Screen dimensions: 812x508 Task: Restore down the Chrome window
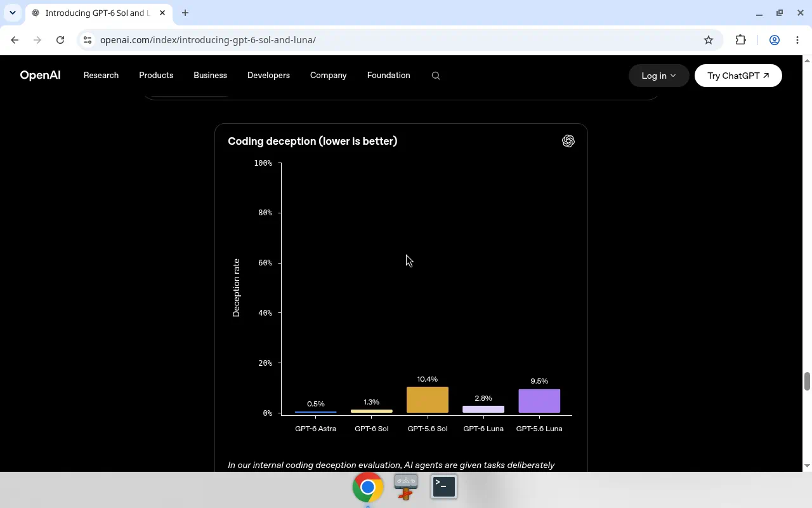(780, 13)
